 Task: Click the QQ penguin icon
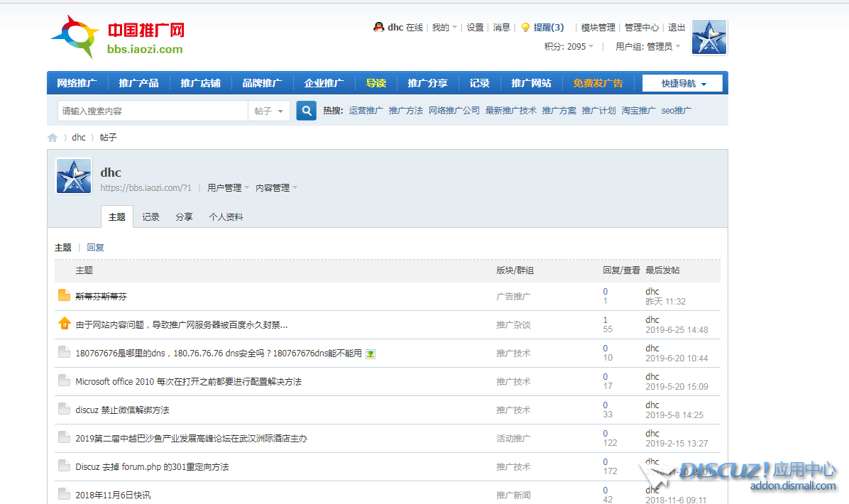(x=378, y=27)
